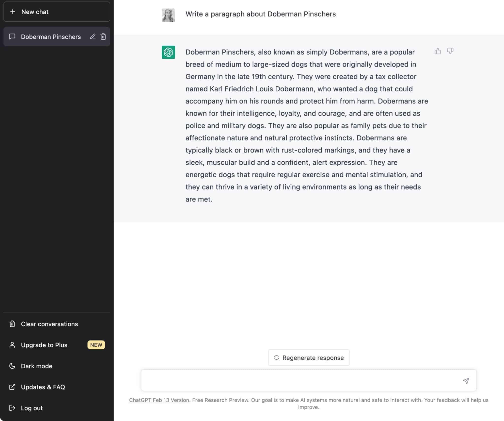Click the edit pencil on Doberman Pinschers chat
The width and height of the screenshot is (504, 421).
click(x=93, y=37)
